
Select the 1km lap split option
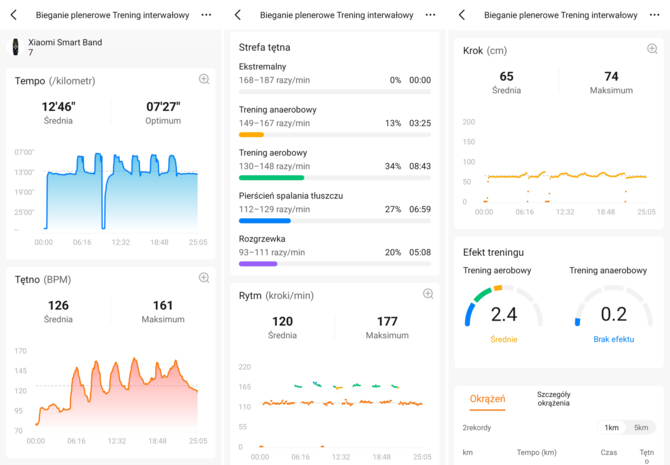click(611, 427)
